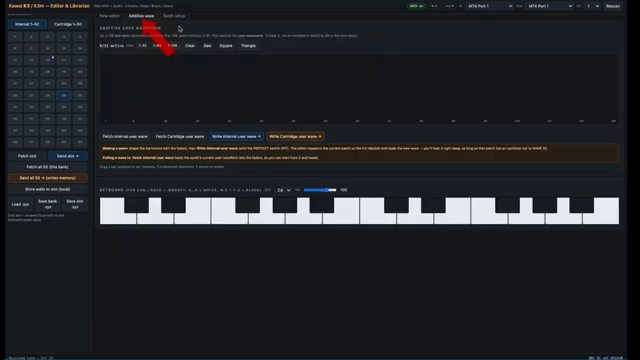Select the Internal 1–50 bank
Image resolution: width=640 pixels, height=360 pixels.
click(27, 24)
